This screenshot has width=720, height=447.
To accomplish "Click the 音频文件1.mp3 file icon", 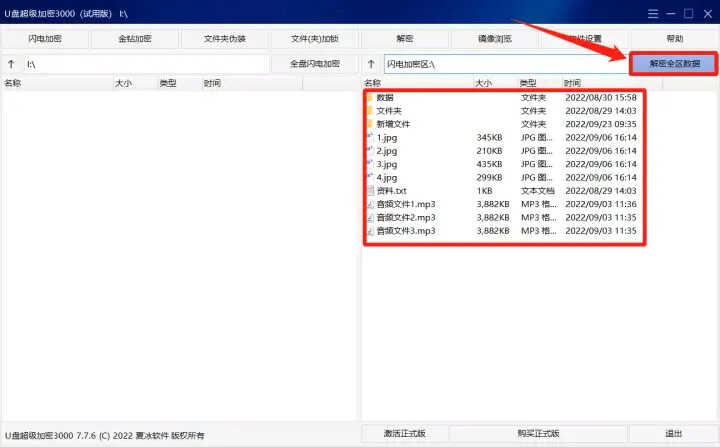I will [x=371, y=204].
